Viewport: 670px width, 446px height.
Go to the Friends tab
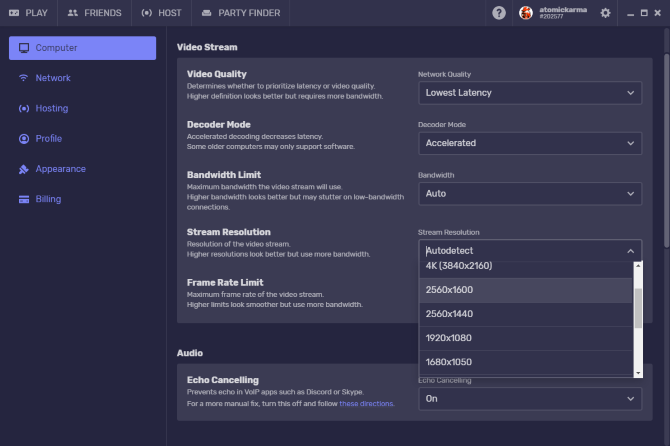point(95,13)
